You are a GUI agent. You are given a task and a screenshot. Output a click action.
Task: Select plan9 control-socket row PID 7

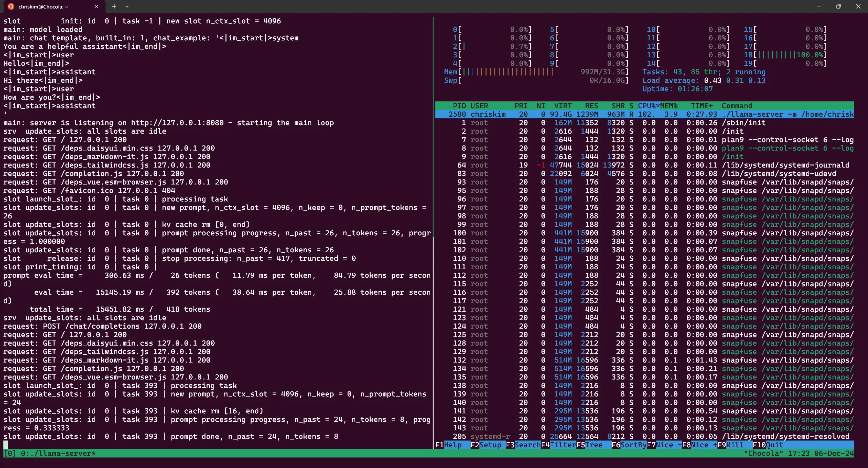point(645,140)
